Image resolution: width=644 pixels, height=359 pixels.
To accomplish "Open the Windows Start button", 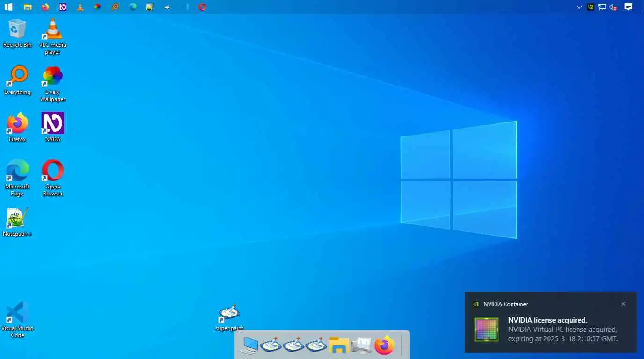I will [8, 7].
